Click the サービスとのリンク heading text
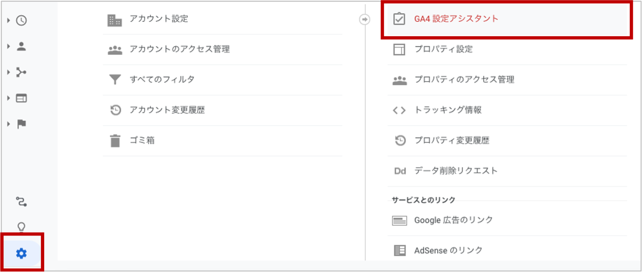The width and height of the screenshot is (644, 273). click(x=424, y=200)
